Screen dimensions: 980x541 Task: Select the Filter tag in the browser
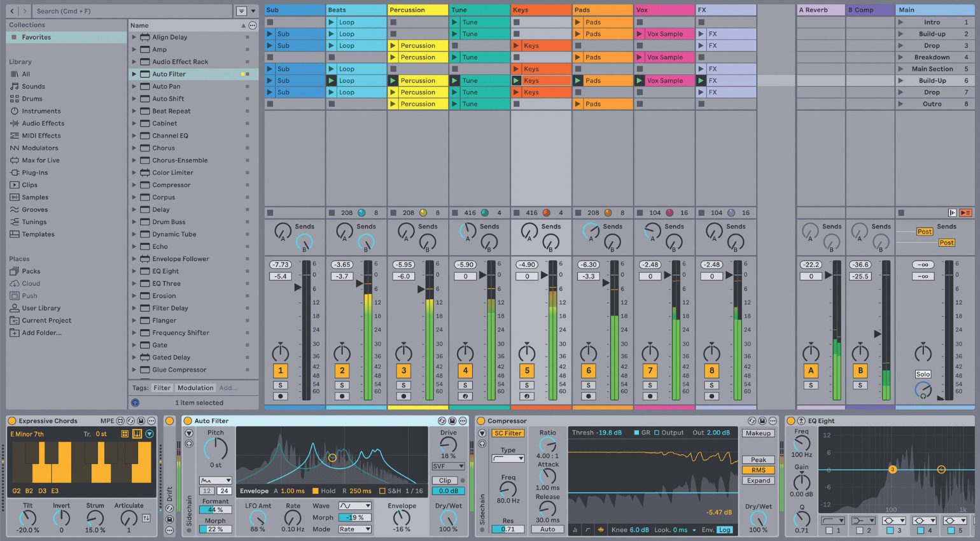(x=162, y=388)
